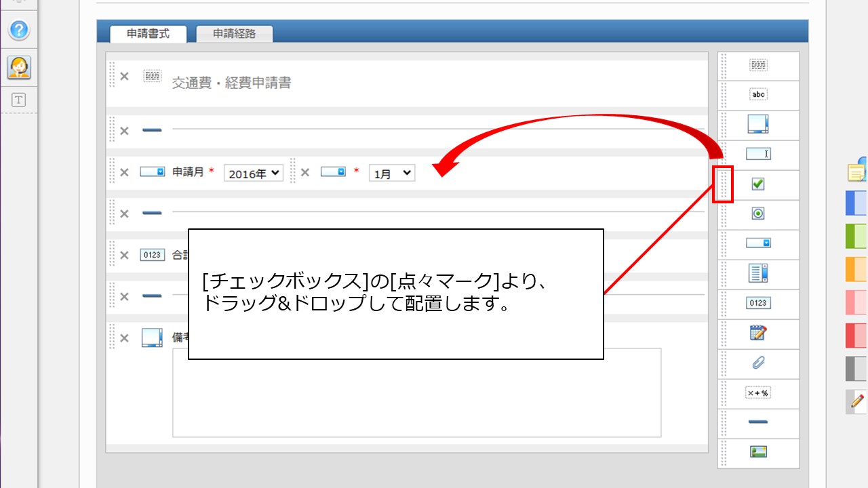The width and height of the screenshot is (868, 488).
Task: Pick the calculation (×+%) part
Action: 758,393
